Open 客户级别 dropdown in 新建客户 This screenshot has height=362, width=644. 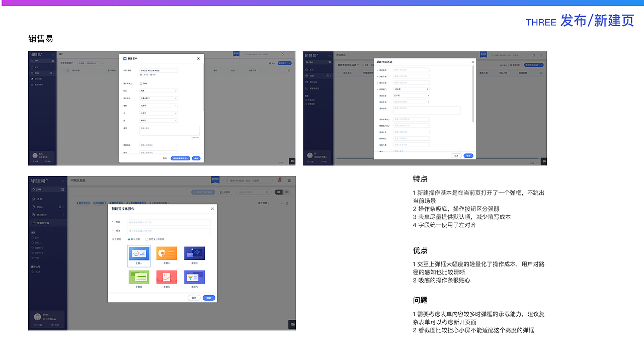point(158,99)
